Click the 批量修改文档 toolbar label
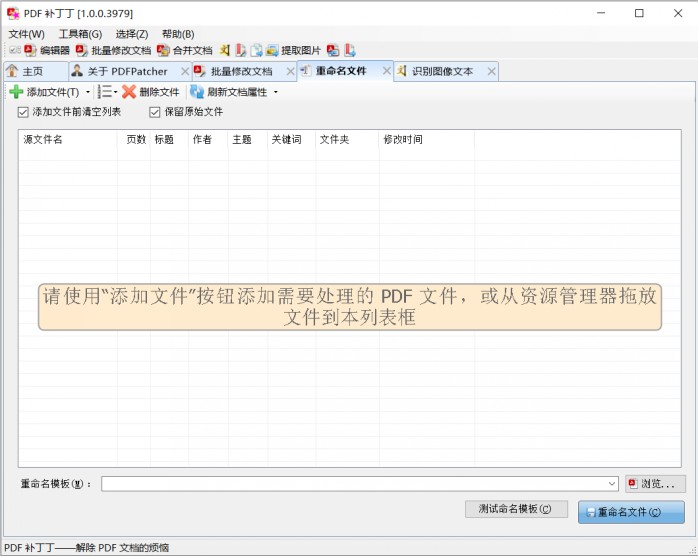698x556 pixels. pyautogui.click(x=121, y=51)
